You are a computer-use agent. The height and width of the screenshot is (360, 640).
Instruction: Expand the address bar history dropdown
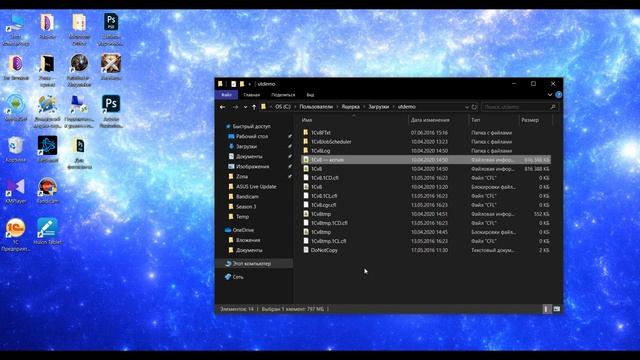pyautogui.click(x=467, y=107)
